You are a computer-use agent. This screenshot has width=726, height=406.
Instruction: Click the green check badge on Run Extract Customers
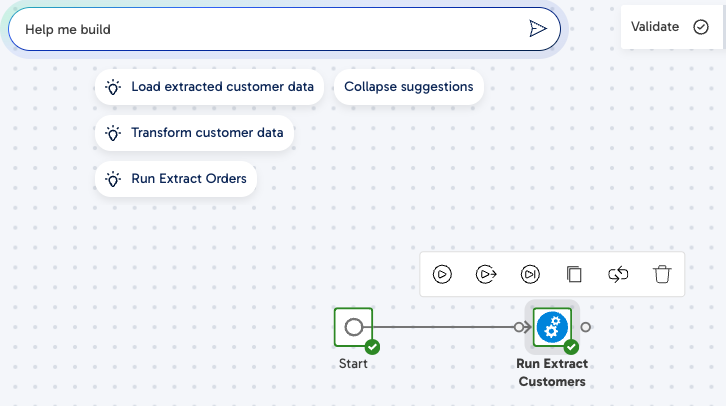pos(571,347)
